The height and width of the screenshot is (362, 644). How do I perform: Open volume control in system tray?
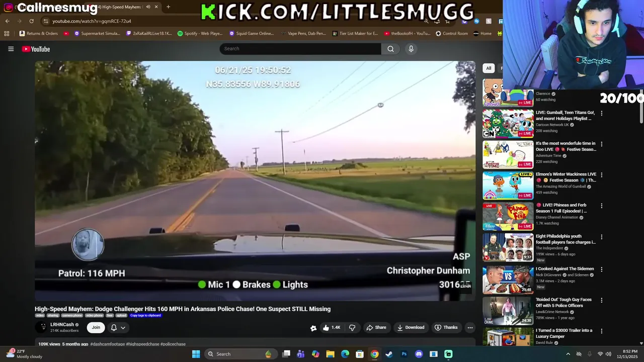coord(608,354)
